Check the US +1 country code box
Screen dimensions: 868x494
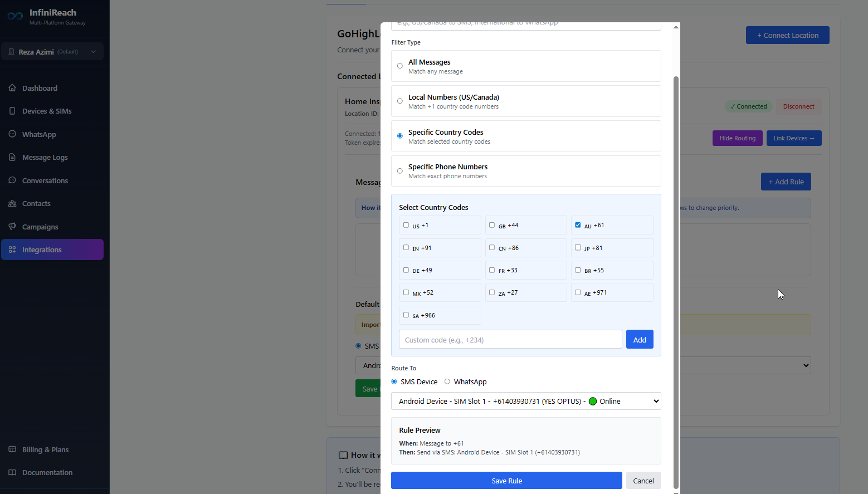point(406,225)
